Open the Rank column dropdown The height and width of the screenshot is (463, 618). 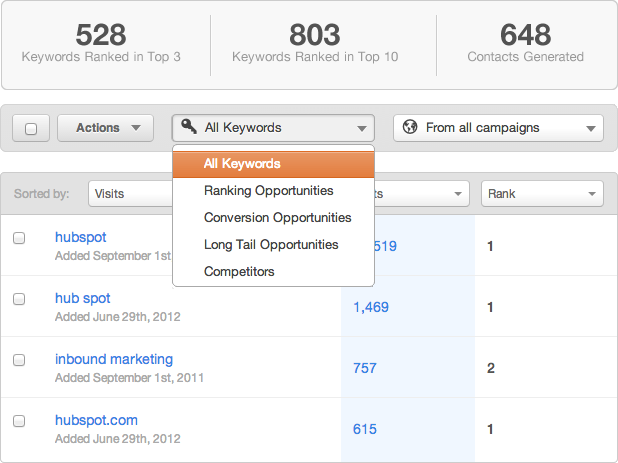(542, 193)
